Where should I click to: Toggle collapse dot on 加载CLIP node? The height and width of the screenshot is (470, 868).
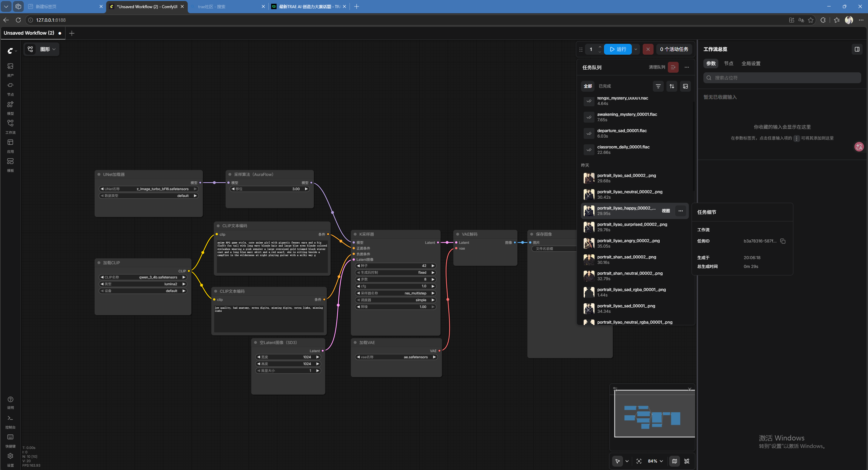(99, 263)
